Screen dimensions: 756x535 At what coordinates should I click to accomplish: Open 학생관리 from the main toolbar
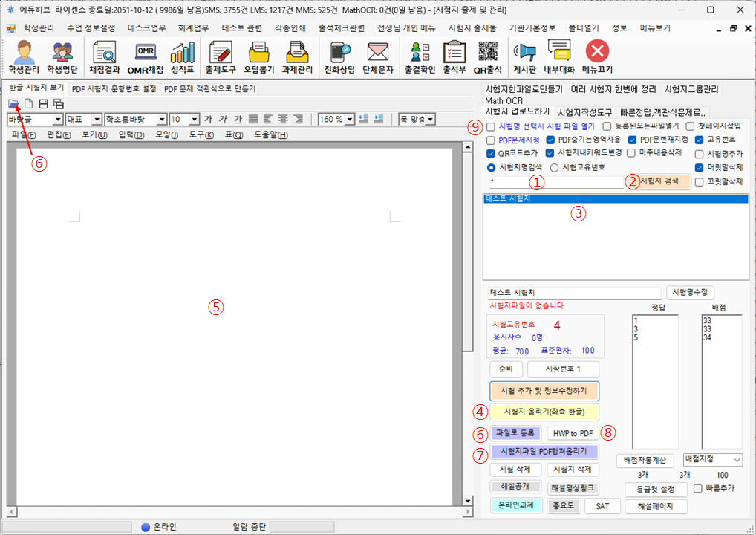coord(23,57)
